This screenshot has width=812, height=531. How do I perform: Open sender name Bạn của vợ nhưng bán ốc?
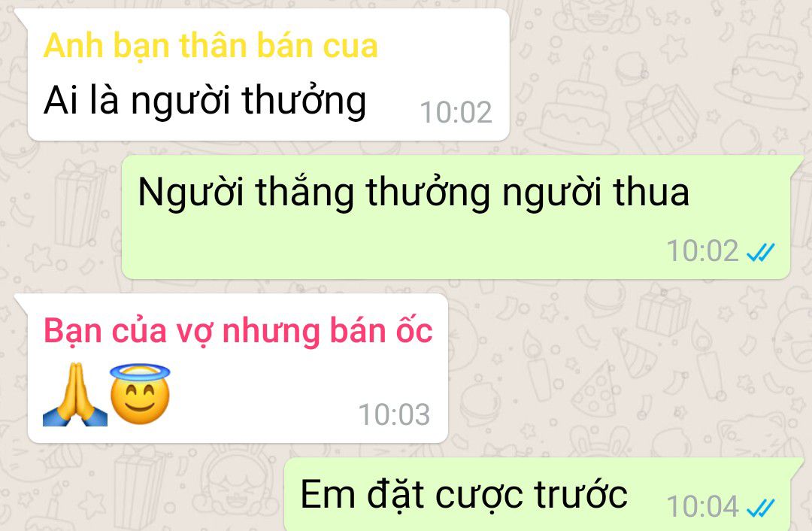238,331
